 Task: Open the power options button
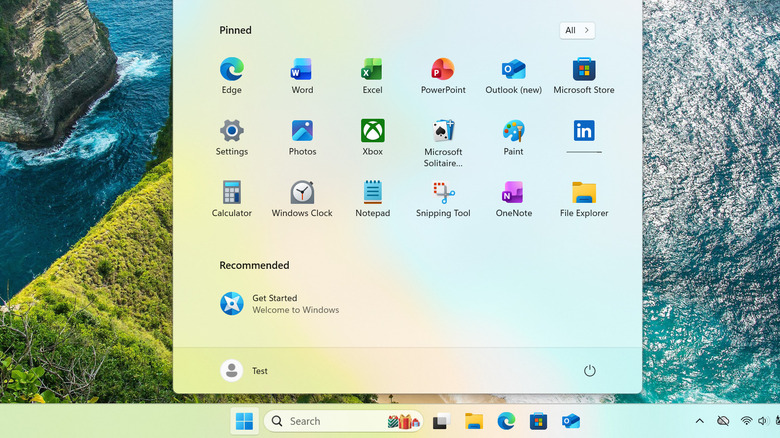click(589, 370)
